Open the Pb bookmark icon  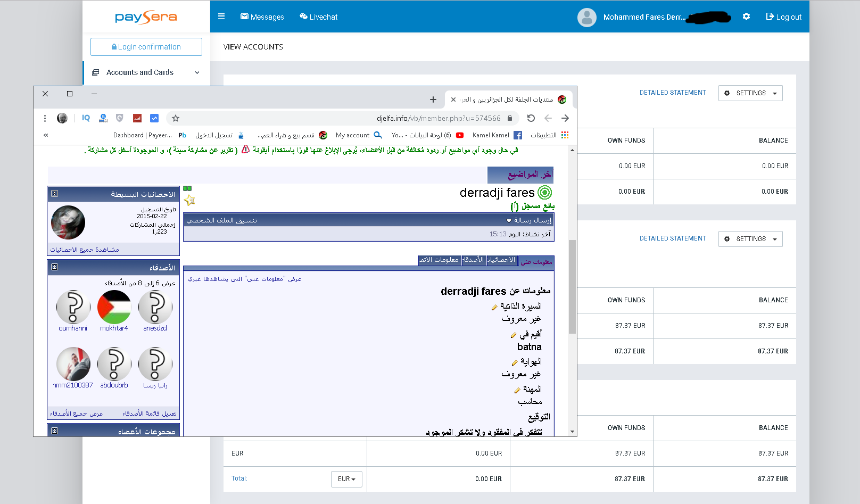pyautogui.click(x=183, y=135)
